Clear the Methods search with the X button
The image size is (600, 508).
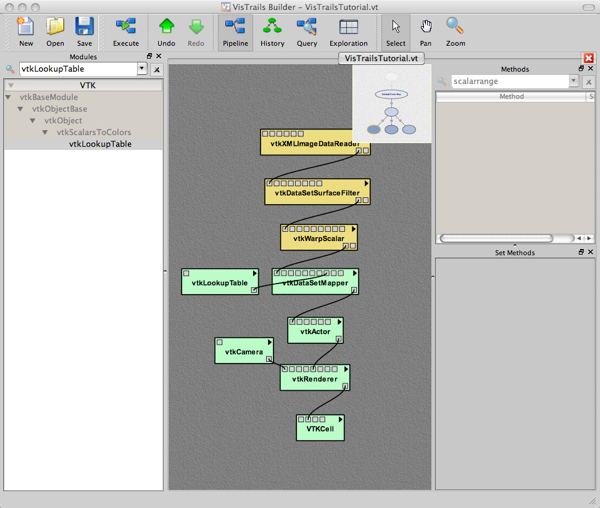click(x=589, y=82)
